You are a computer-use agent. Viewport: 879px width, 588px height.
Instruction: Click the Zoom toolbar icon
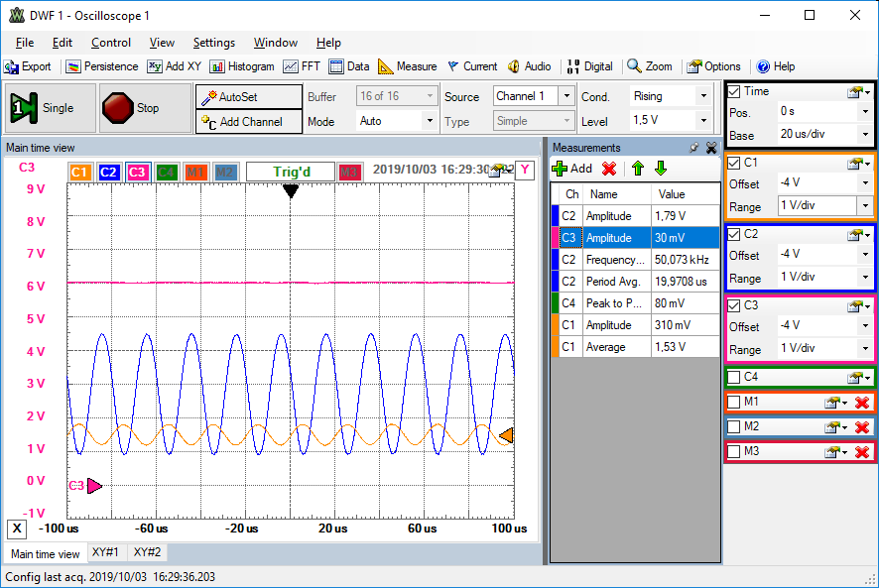click(x=650, y=66)
